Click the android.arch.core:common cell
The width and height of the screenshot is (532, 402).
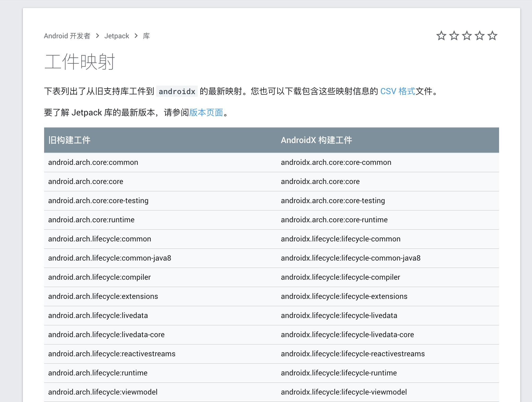pyautogui.click(x=93, y=162)
